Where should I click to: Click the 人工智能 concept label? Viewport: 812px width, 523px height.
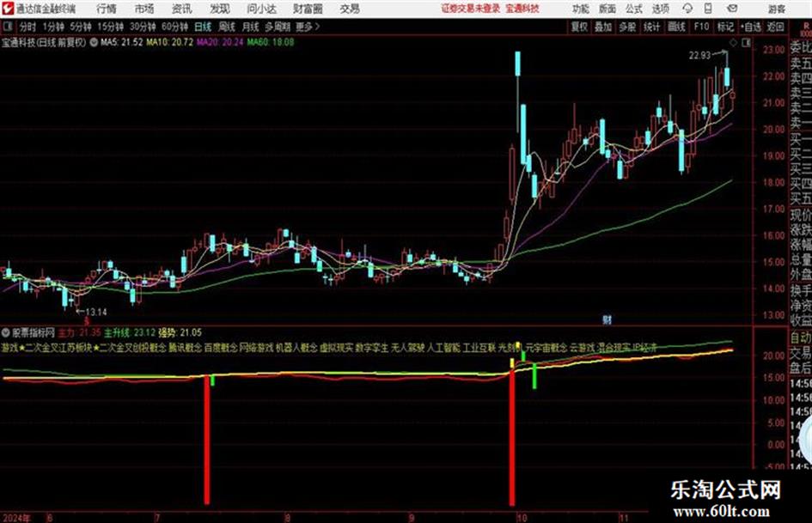pyautogui.click(x=443, y=348)
